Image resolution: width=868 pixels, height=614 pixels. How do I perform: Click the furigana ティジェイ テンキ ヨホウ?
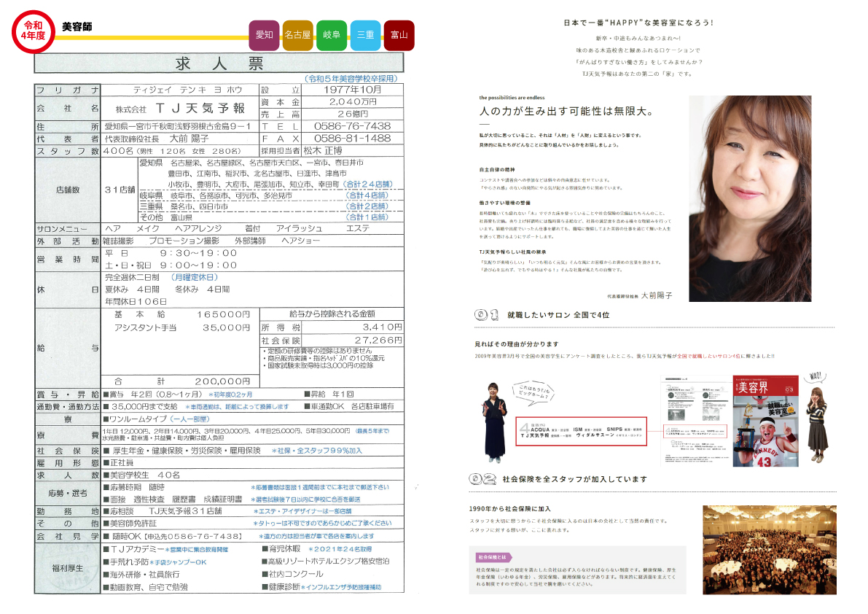[187, 90]
